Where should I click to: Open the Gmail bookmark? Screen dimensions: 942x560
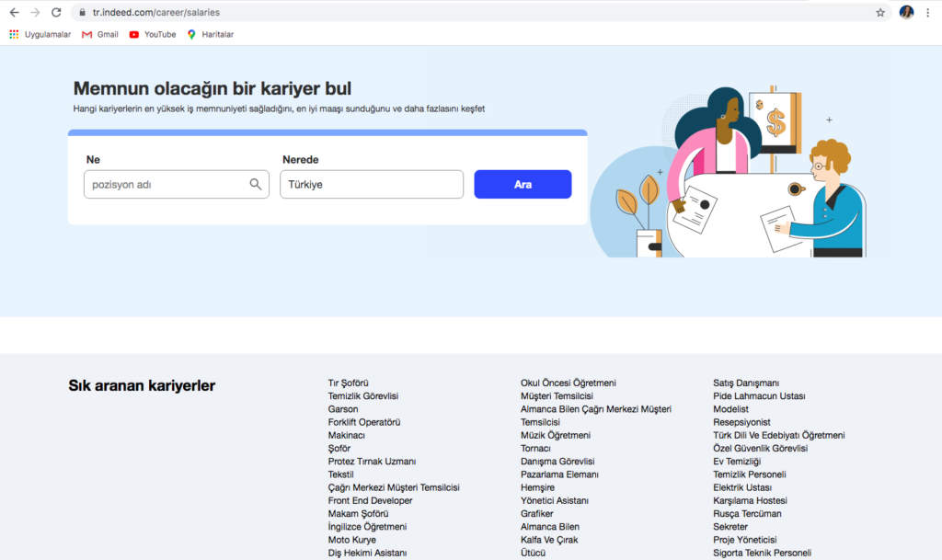(x=100, y=34)
